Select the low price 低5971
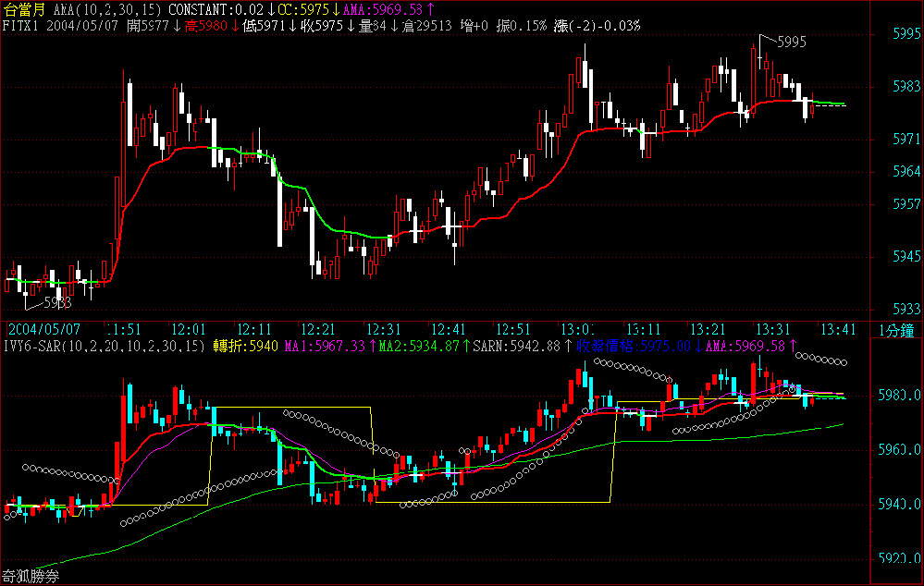The width and height of the screenshot is (924, 586). tap(264, 25)
